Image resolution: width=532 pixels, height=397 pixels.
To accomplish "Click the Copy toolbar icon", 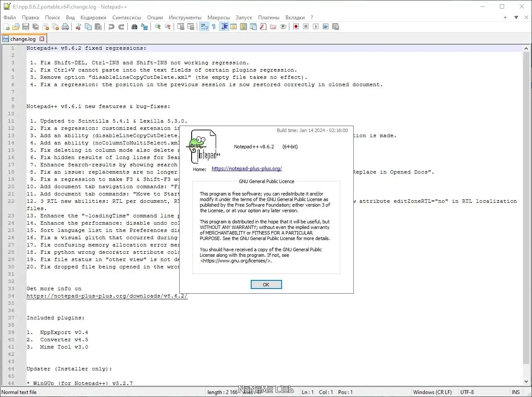I will coord(88,27).
